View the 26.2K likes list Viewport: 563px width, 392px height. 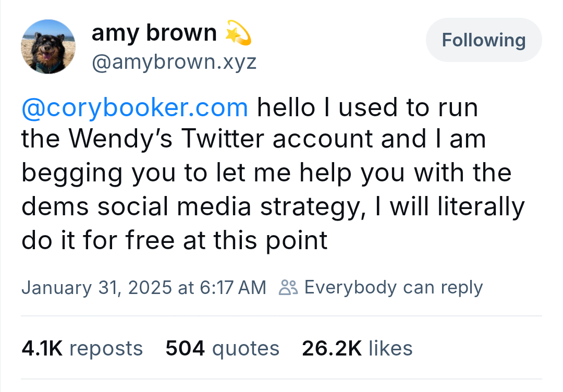[x=357, y=348]
